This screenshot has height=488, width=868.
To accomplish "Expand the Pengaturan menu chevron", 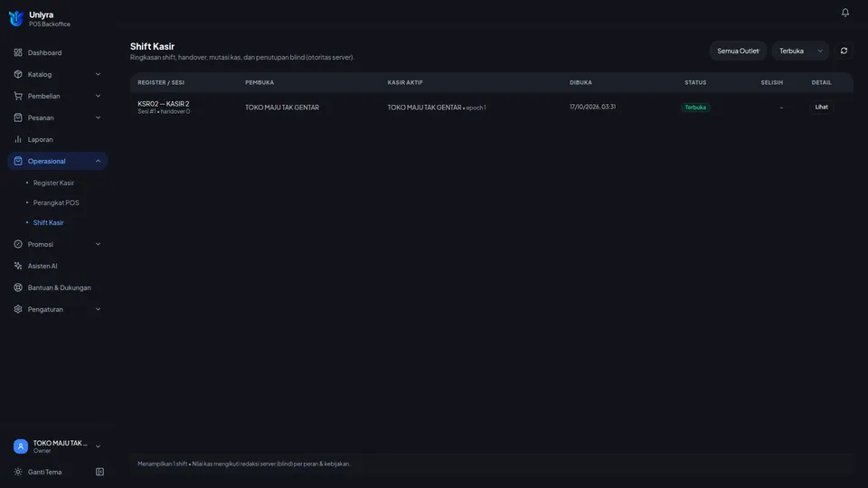I will tap(98, 309).
